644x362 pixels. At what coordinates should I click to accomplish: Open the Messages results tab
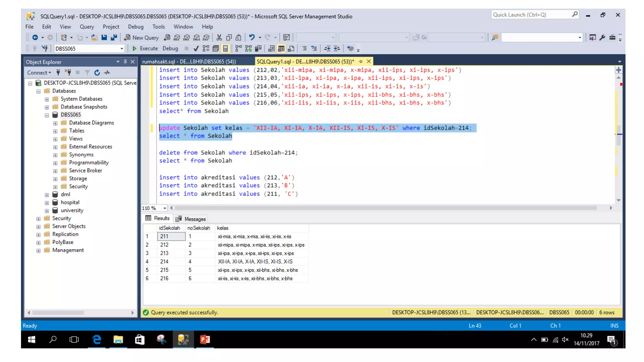191,219
